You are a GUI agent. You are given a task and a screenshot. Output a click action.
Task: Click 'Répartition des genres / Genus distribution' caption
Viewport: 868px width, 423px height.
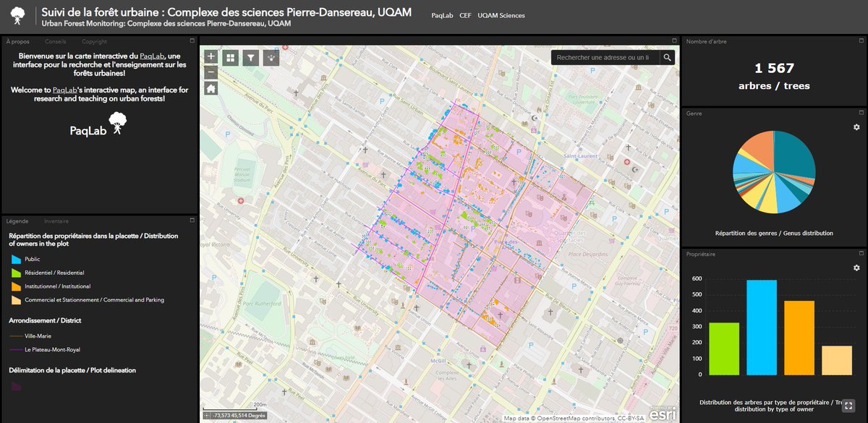click(x=774, y=233)
